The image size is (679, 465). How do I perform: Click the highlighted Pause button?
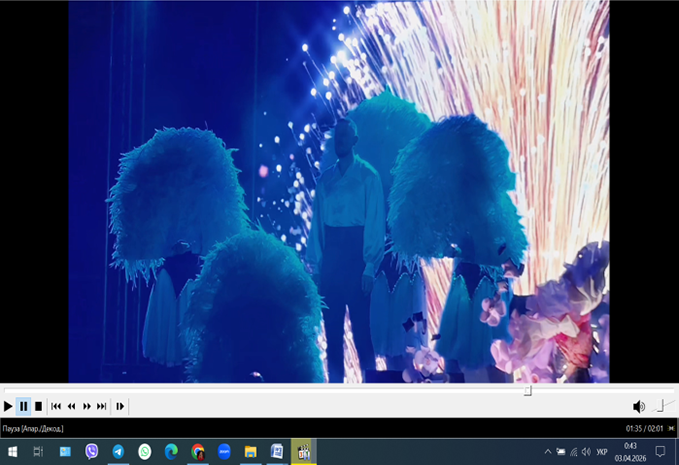(x=23, y=406)
